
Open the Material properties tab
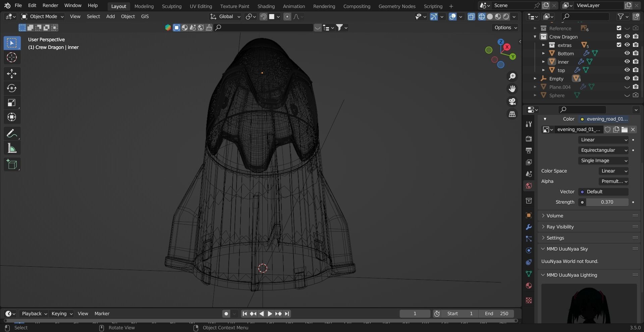pos(529,285)
